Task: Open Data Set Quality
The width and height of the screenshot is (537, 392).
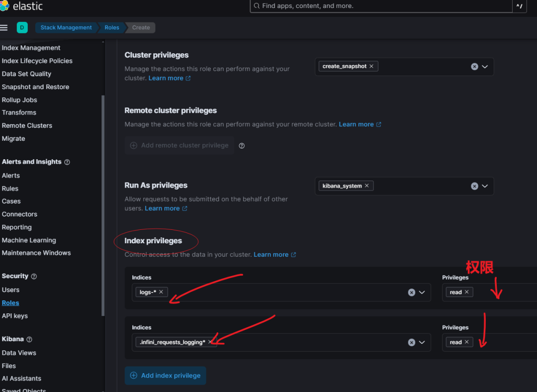Action: click(26, 74)
